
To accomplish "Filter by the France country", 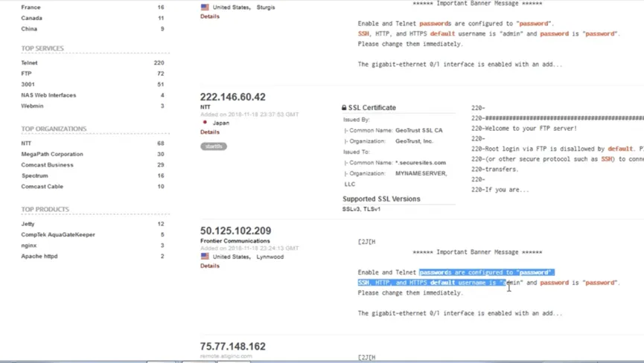I will click(x=31, y=7).
